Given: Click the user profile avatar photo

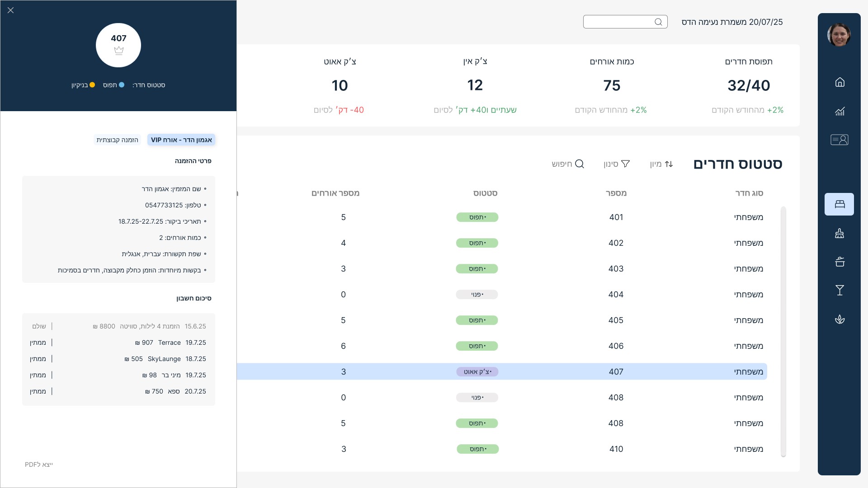Looking at the screenshot, I should click(x=839, y=35).
